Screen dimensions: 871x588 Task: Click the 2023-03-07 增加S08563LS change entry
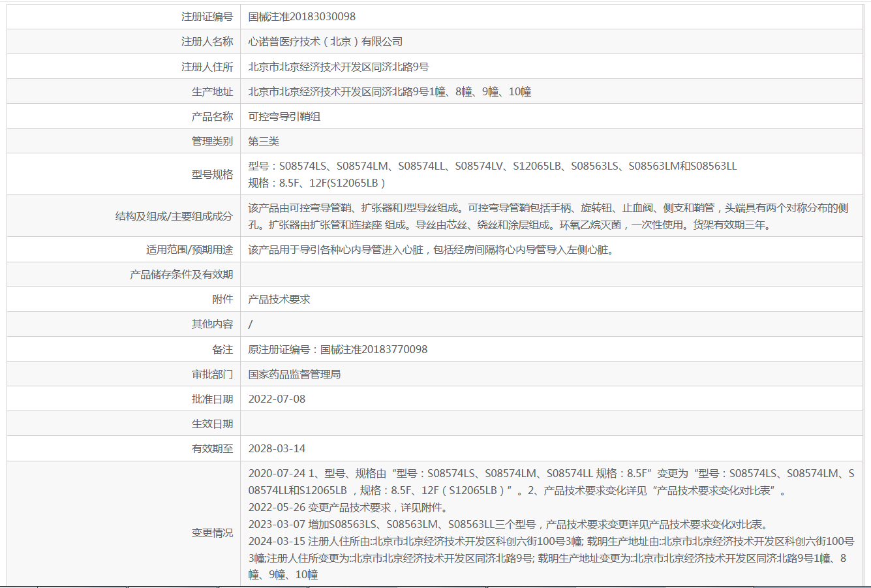click(508, 524)
